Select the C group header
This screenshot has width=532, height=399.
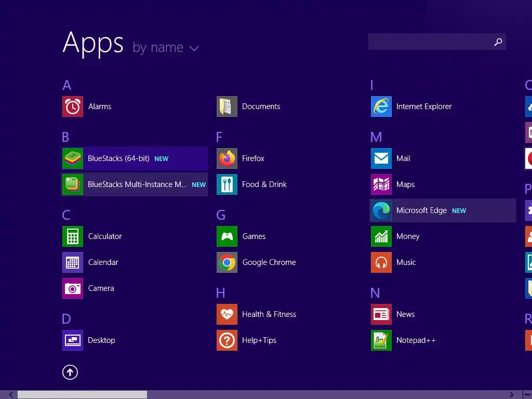[x=66, y=215]
